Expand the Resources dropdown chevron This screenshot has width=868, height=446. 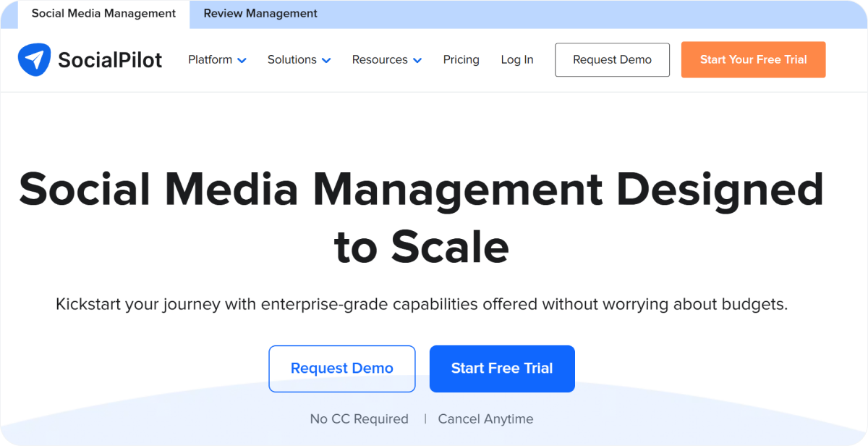[417, 60]
